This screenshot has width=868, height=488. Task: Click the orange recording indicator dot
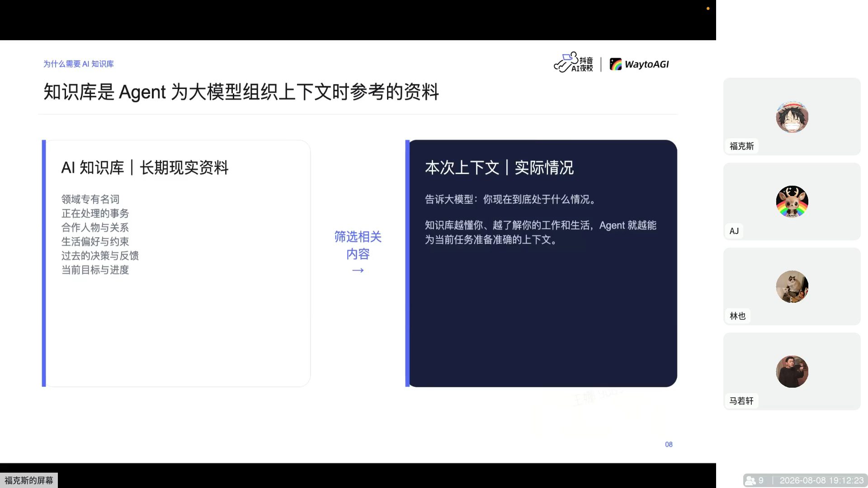coord(708,8)
